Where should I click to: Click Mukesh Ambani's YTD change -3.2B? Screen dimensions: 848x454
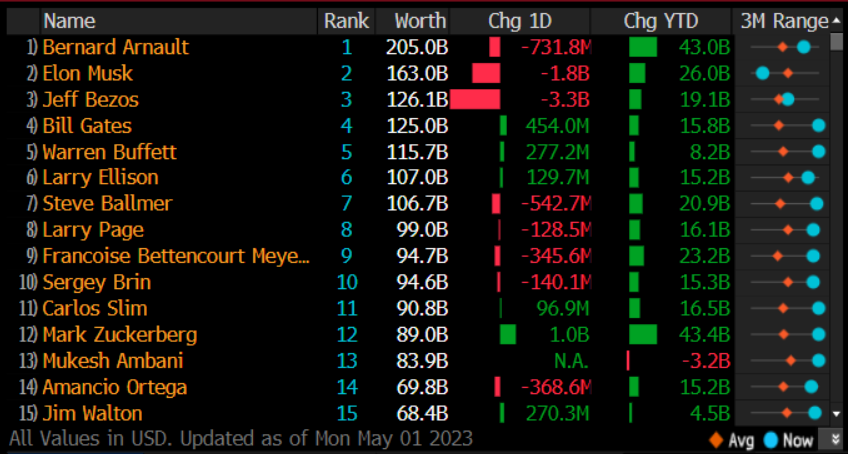click(x=706, y=360)
